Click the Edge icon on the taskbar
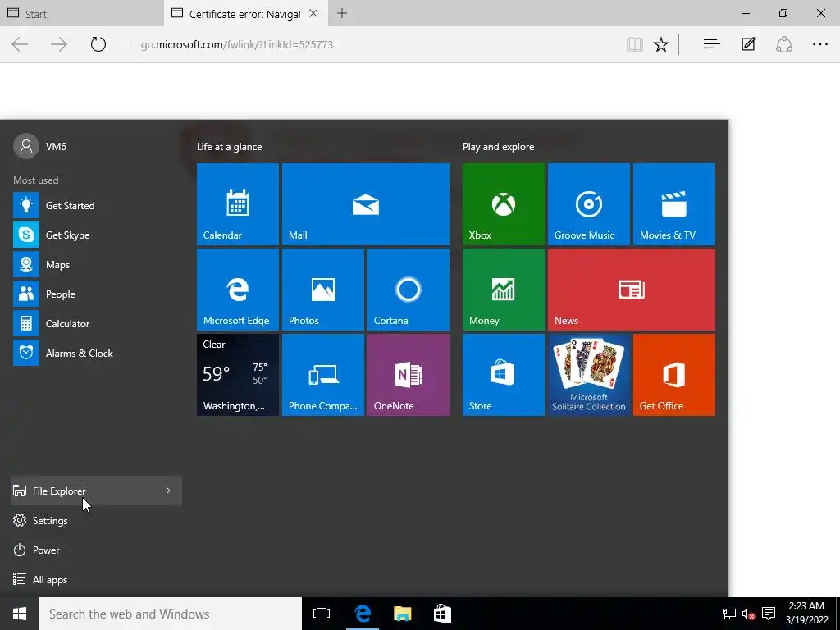The height and width of the screenshot is (630, 840). (x=363, y=614)
